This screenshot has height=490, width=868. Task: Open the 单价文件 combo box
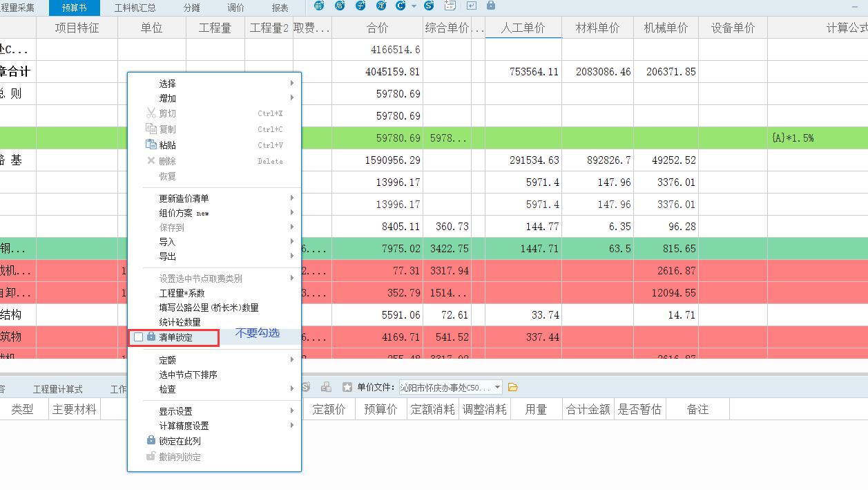pos(450,388)
